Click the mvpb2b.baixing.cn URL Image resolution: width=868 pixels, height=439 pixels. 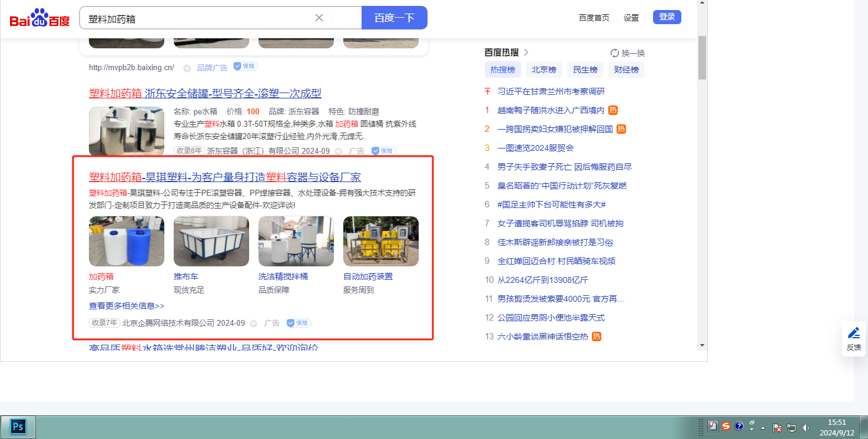(x=131, y=67)
